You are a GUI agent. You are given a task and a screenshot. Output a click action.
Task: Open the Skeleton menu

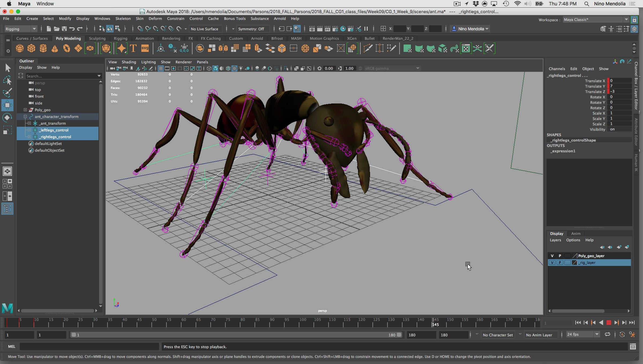tap(123, 18)
